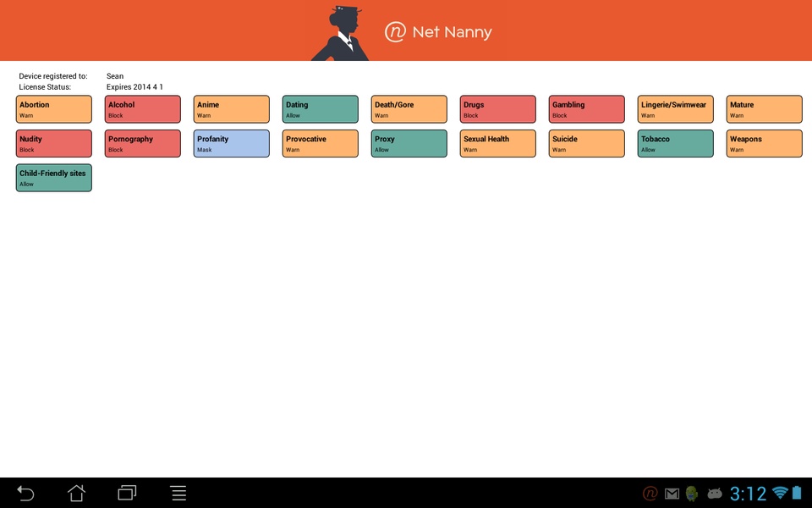Open the Proxy category tile
812x508 pixels.
[409, 143]
